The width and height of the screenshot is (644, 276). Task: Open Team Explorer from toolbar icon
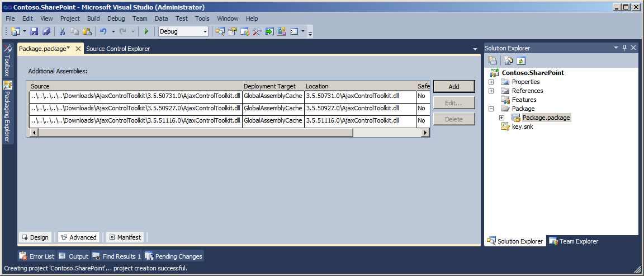pos(245,31)
